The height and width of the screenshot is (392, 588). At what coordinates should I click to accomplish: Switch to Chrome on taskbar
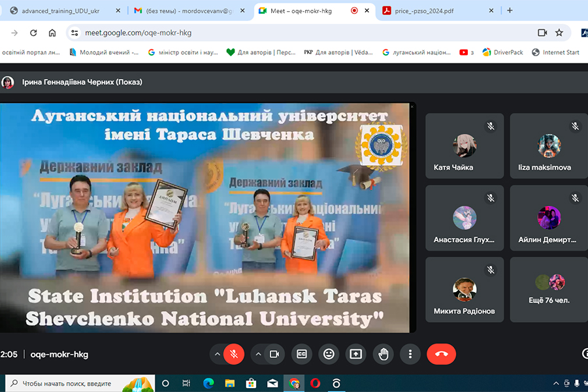294,384
